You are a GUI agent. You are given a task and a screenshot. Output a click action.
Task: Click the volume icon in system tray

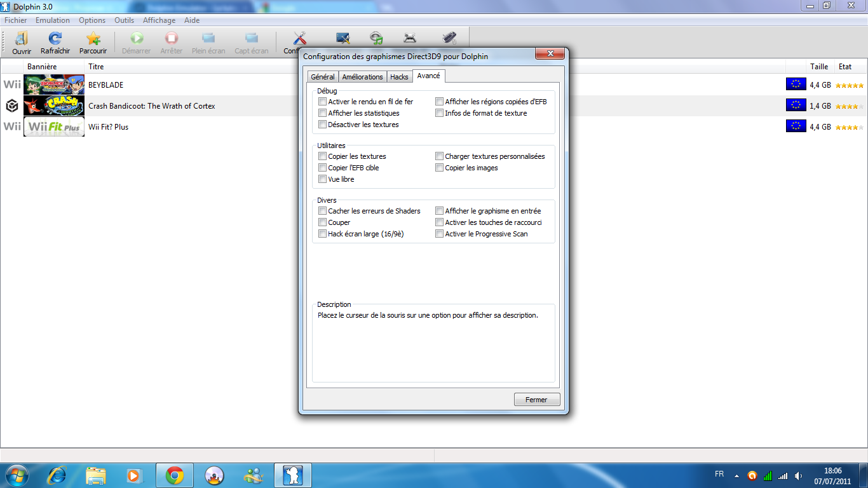(798, 475)
